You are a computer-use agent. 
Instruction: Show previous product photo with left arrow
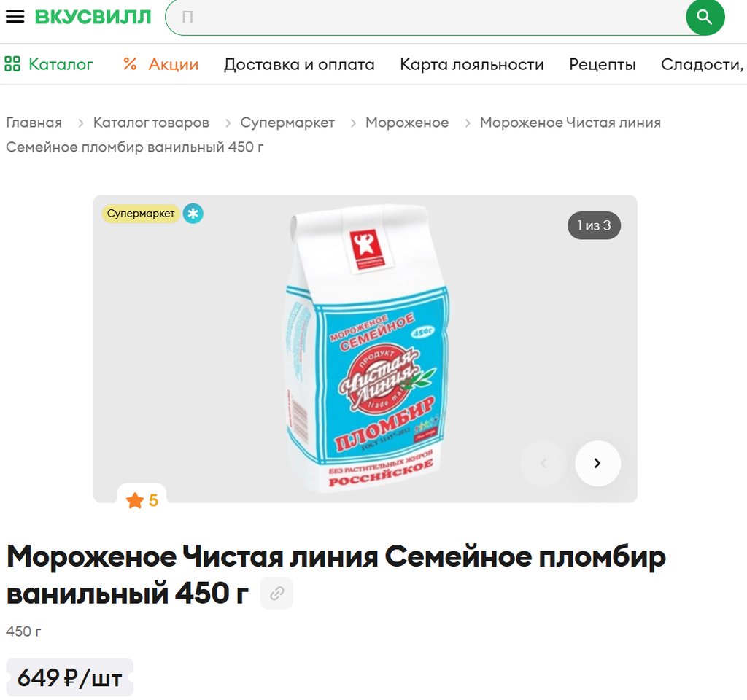[543, 463]
